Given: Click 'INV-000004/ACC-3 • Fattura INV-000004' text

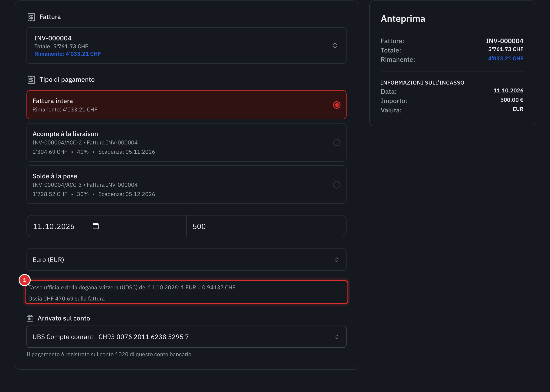Looking at the screenshot, I should click(x=85, y=185).
